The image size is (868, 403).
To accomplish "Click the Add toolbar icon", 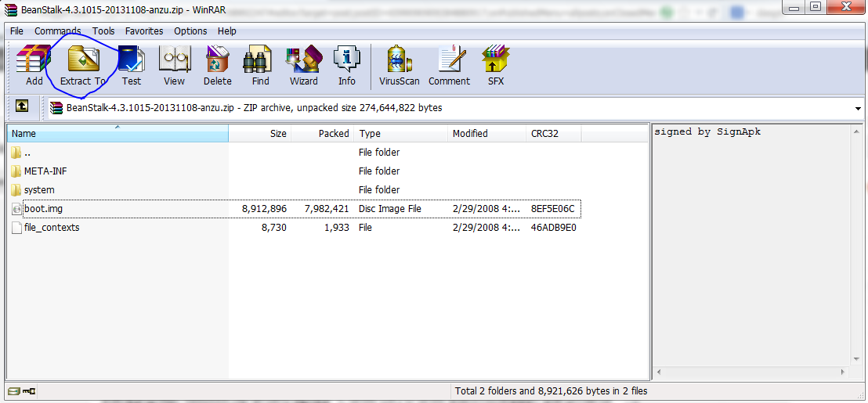I will (34, 59).
